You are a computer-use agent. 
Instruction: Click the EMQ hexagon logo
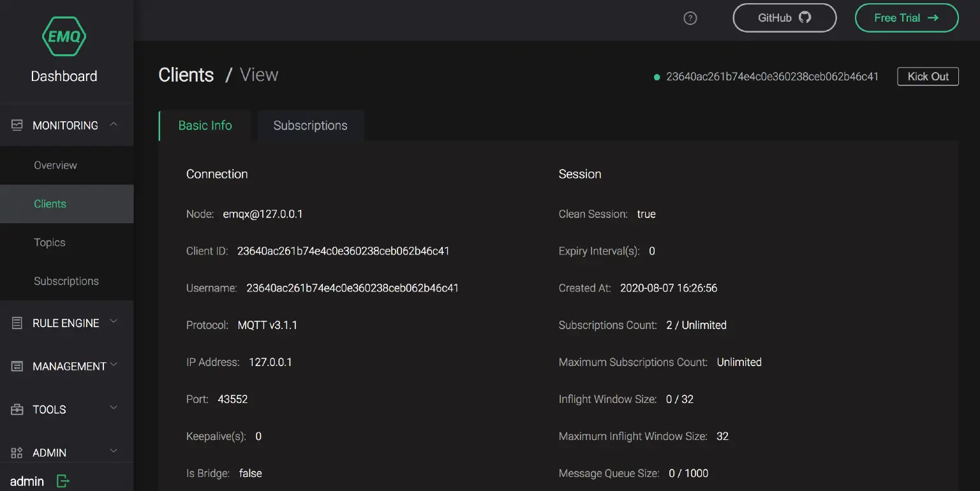[x=64, y=36]
